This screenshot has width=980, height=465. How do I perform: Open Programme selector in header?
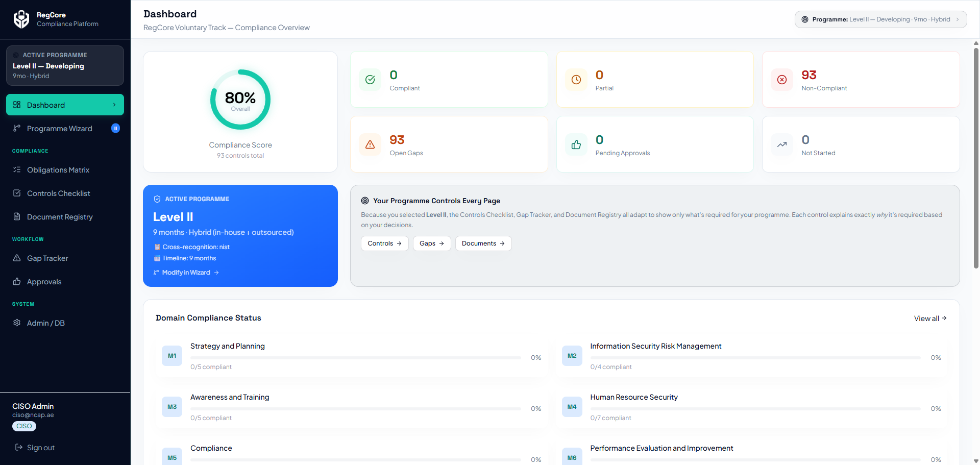(880, 19)
